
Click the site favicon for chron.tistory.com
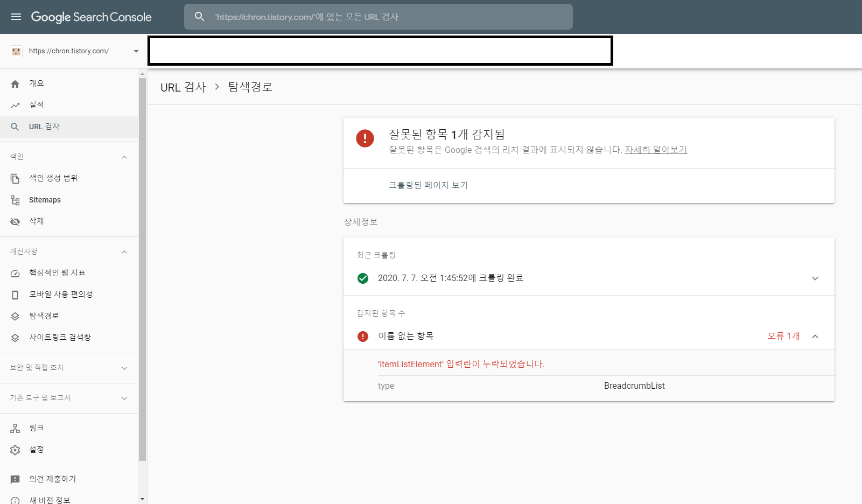[16, 51]
